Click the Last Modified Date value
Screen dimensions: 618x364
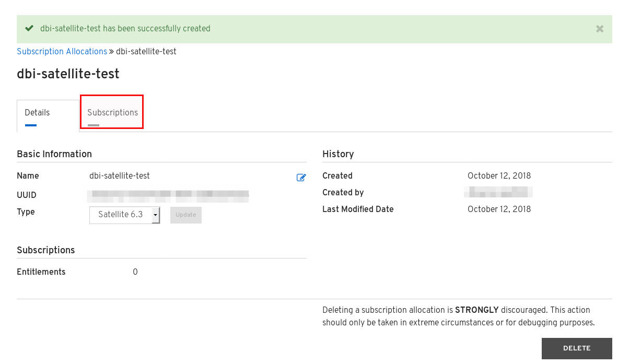coord(499,209)
